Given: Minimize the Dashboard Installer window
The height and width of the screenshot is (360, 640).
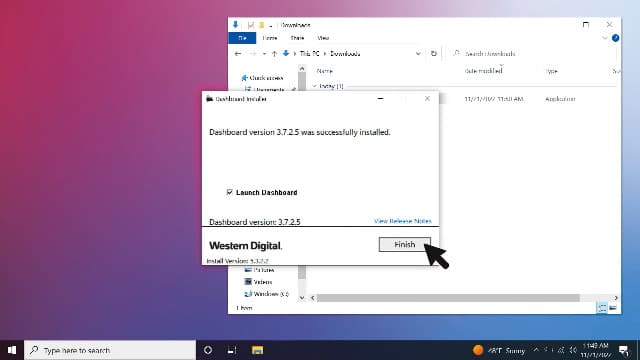Looking at the screenshot, I should pos(380,99).
